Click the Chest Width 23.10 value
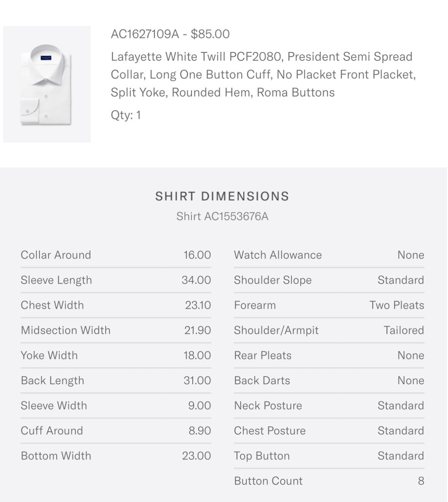 (x=198, y=305)
